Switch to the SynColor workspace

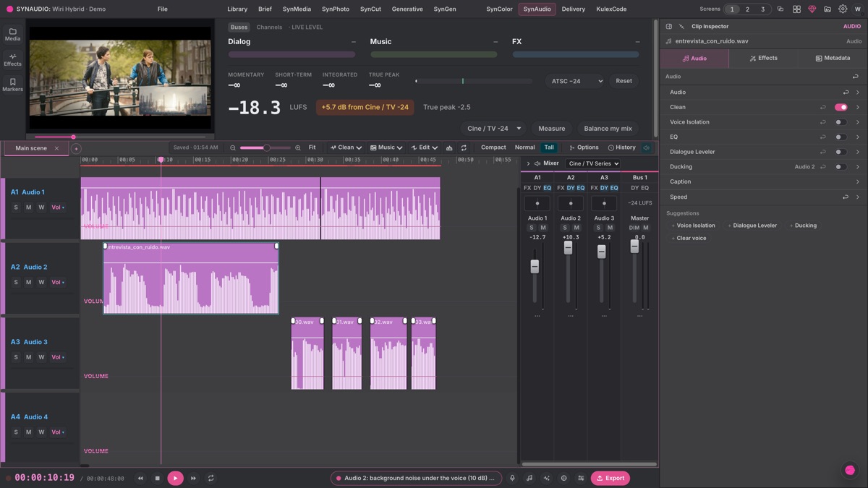(x=499, y=9)
